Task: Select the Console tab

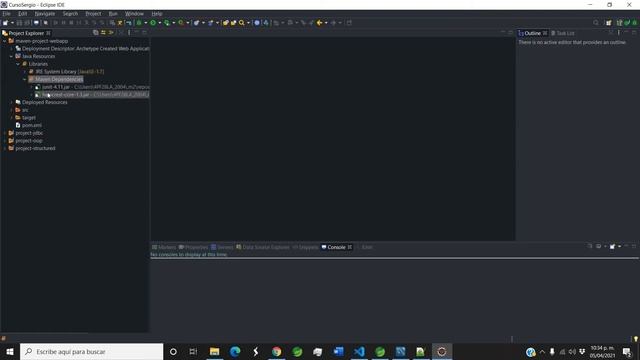Action: click(x=336, y=247)
